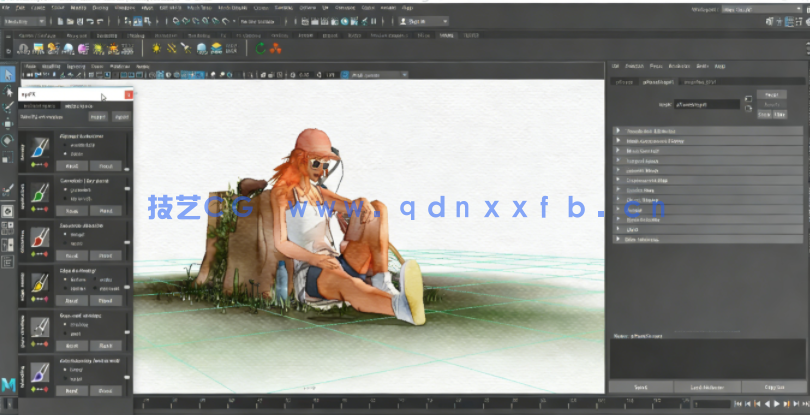Click the red paint brush icon
Viewport: 810px width, 415px height.
point(40,237)
